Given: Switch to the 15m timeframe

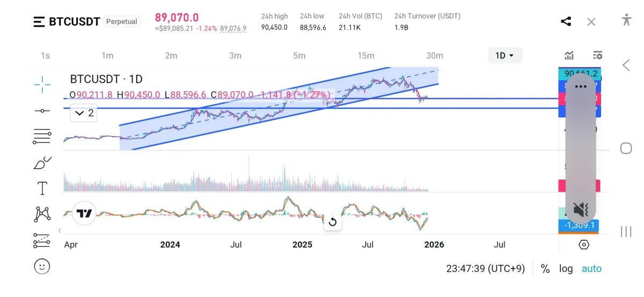Looking at the screenshot, I should pos(366,56).
